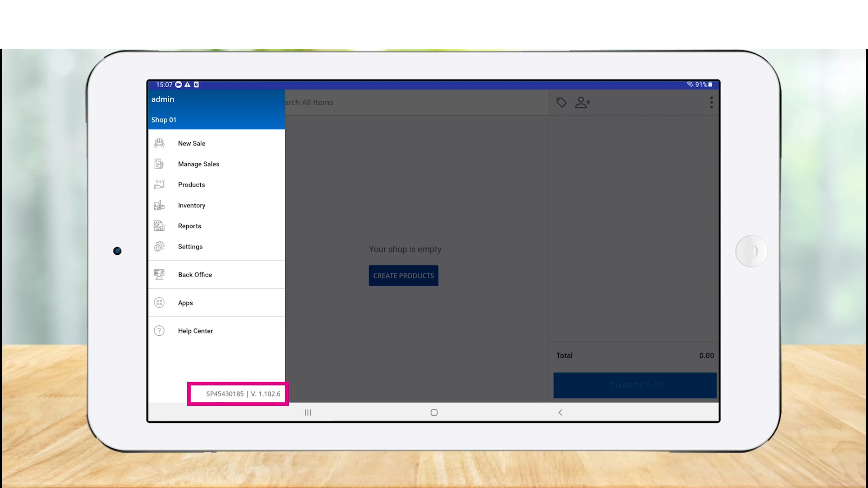Tap the Android home navigation button
The height and width of the screenshot is (488, 868).
point(434,413)
